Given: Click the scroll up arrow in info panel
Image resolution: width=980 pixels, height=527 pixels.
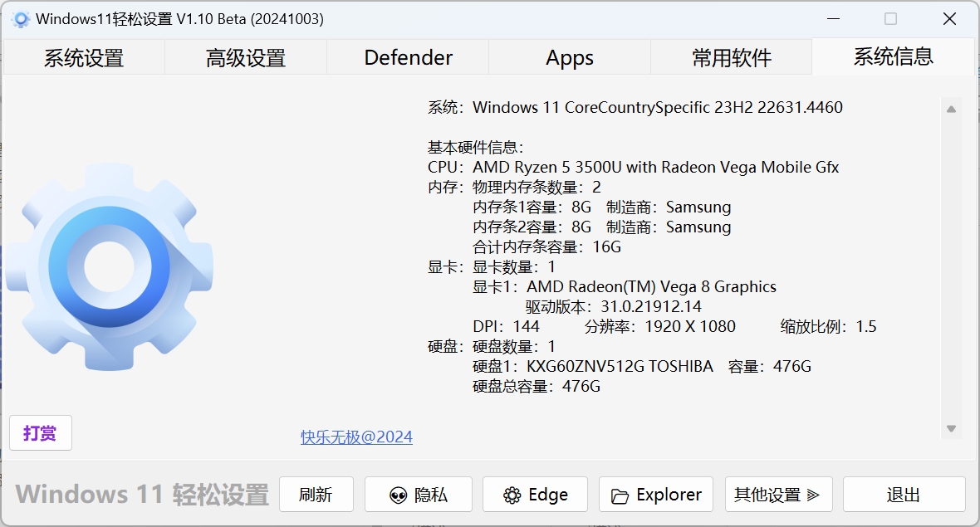Looking at the screenshot, I should click(x=952, y=109).
